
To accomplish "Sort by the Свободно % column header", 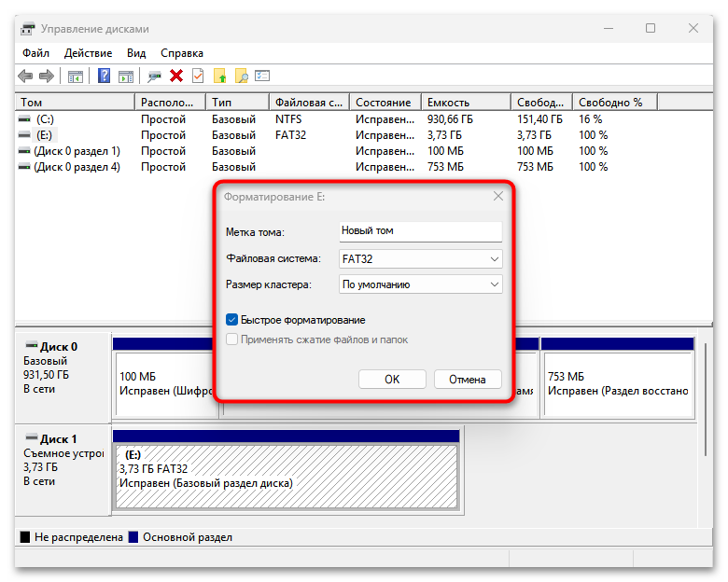I will [x=615, y=102].
